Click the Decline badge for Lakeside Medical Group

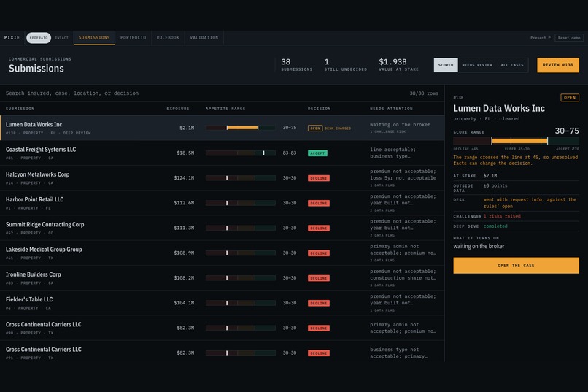319,253
